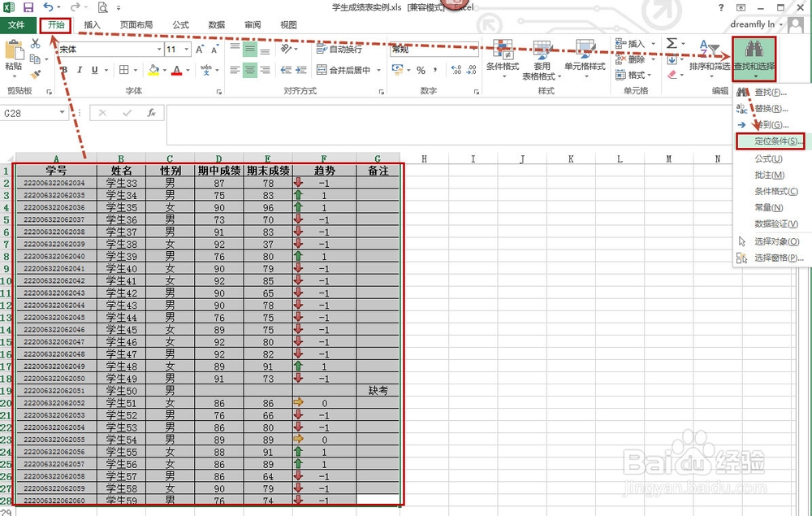The width and height of the screenshot is (812, 516).
Task: Click Delete cells (删除) button
Action: (x=630, y=59)
